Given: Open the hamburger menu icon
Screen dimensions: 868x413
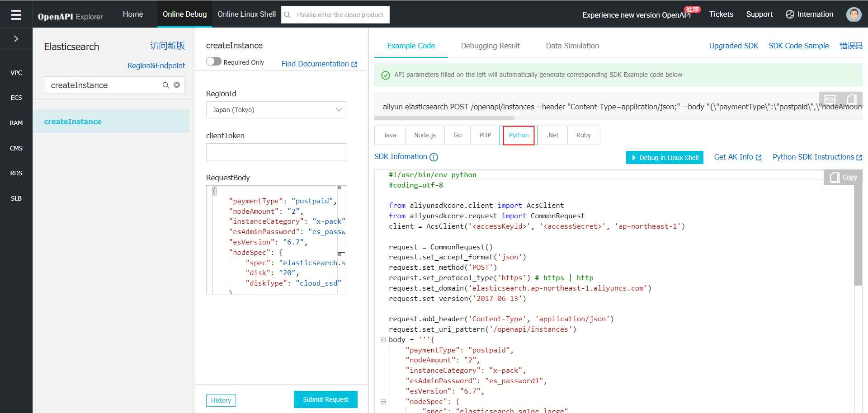Looking at the screenshot, I should tap(16, 15).
